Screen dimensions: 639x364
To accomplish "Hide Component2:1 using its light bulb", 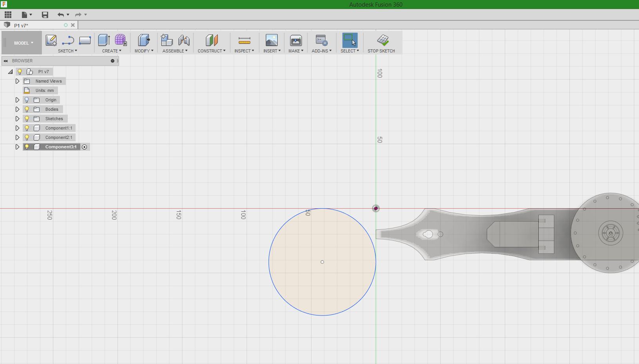I will pos(27,137).
